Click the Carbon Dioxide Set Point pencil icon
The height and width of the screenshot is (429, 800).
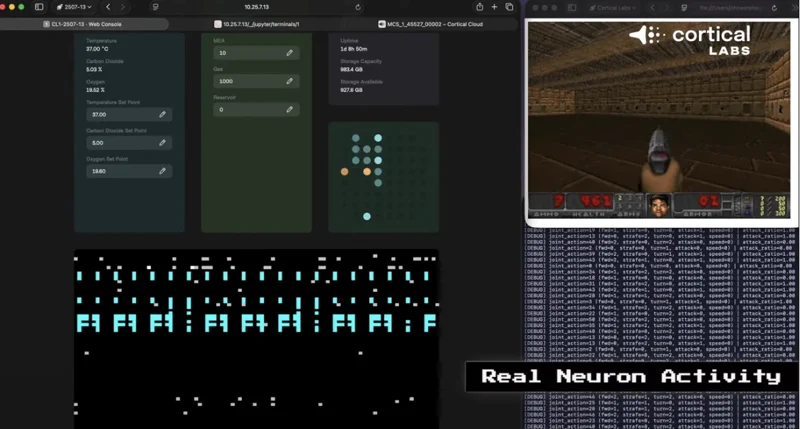click(x=162, y=143)
